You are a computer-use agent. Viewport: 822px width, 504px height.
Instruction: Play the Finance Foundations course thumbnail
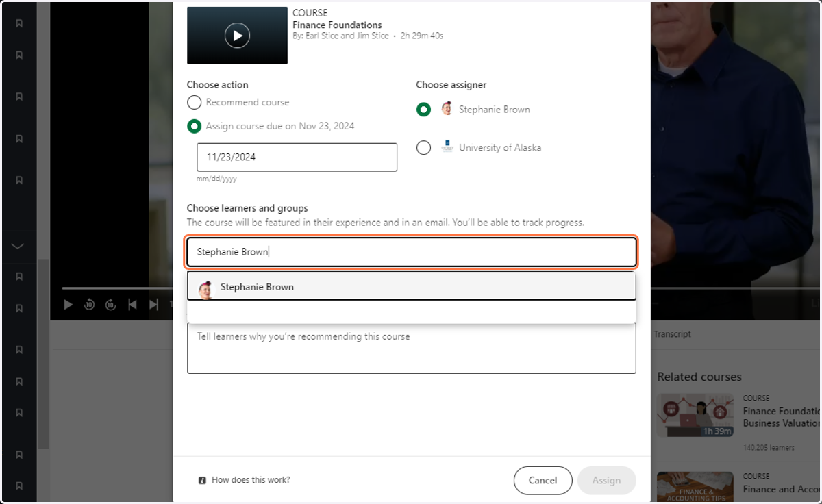coord(237,36)
